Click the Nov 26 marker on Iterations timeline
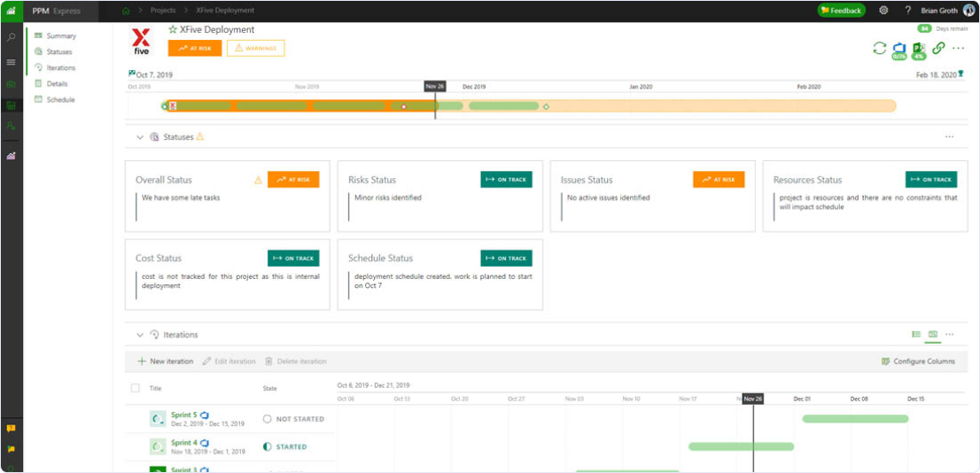 pos(753,399)
